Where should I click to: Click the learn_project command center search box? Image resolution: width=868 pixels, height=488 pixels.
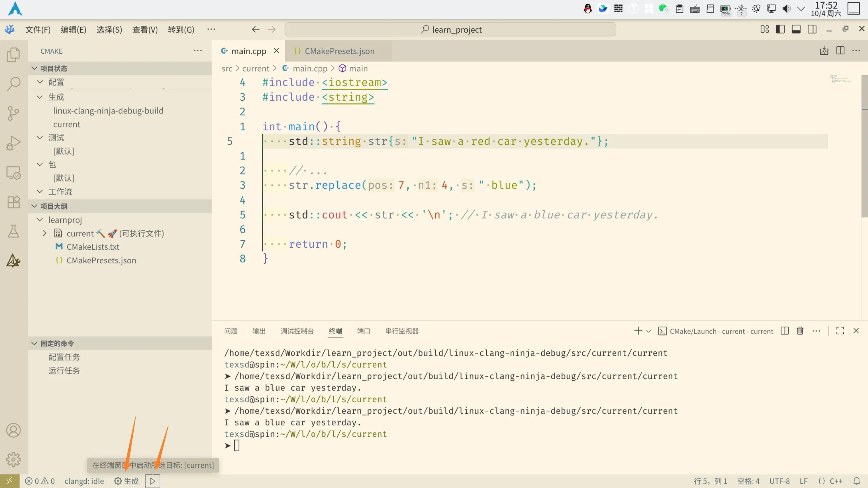pyautogui.click(x=450, y=30)
